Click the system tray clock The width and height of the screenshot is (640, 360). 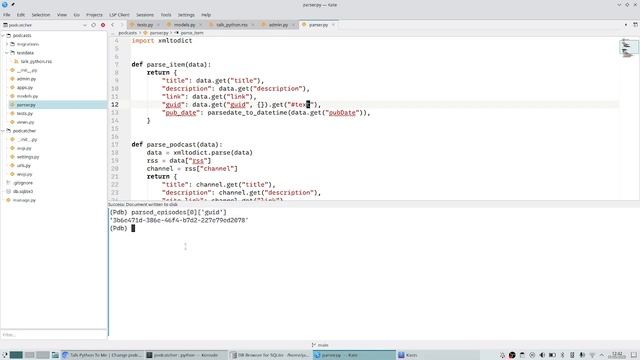tap(617, 355)
